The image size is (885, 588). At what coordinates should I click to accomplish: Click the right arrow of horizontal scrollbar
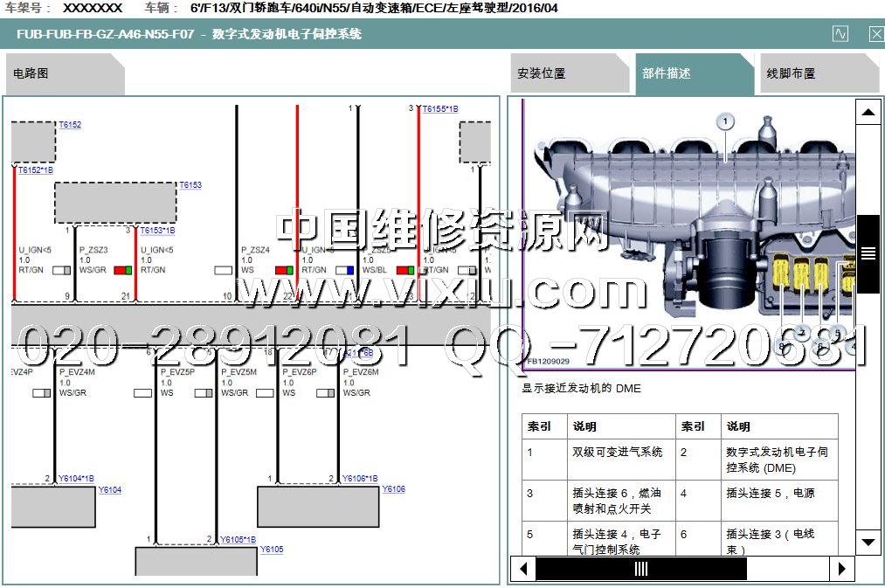pos(842,569)
